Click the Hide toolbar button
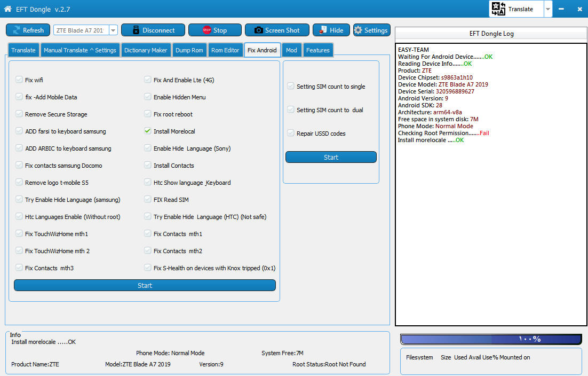The image size is (588, 376). pyautogui.click(x=331, y=30)
